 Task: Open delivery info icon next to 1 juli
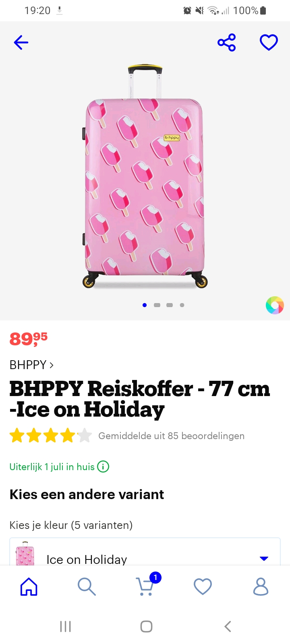click(103, 466)
